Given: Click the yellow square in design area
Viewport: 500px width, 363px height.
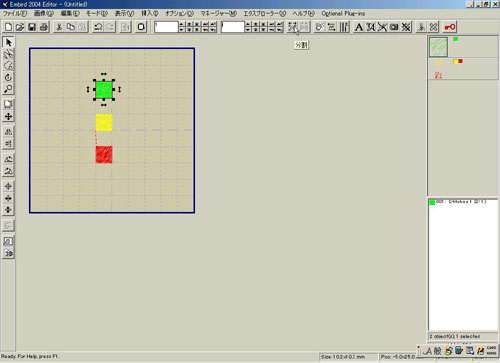Looking at the screenshot, I should (104, 122).
